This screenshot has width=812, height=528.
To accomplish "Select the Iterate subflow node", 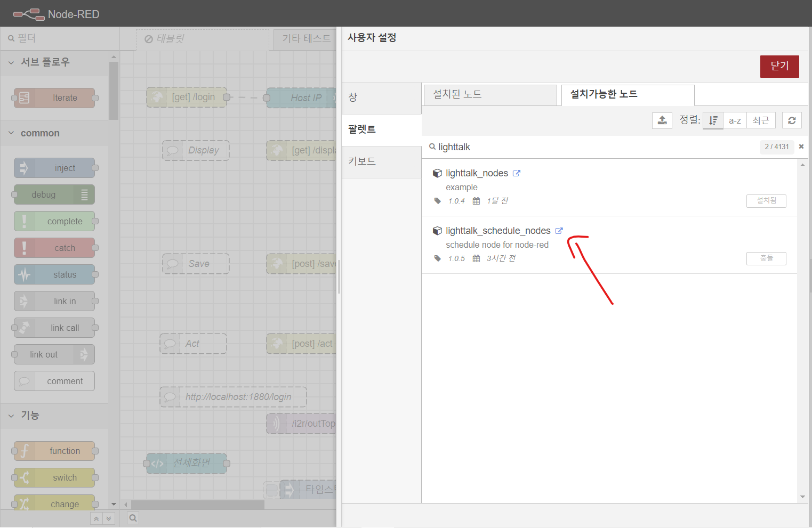I will click(54, 98).
